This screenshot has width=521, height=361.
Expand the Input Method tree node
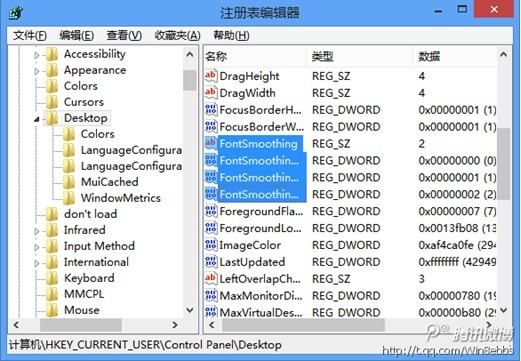click(37, 247)
